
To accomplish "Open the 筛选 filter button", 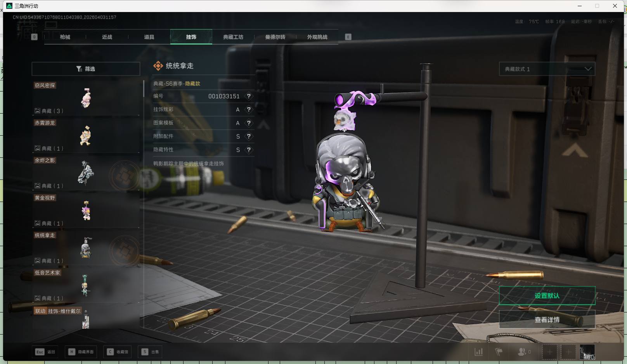I will tap(86, 69).
